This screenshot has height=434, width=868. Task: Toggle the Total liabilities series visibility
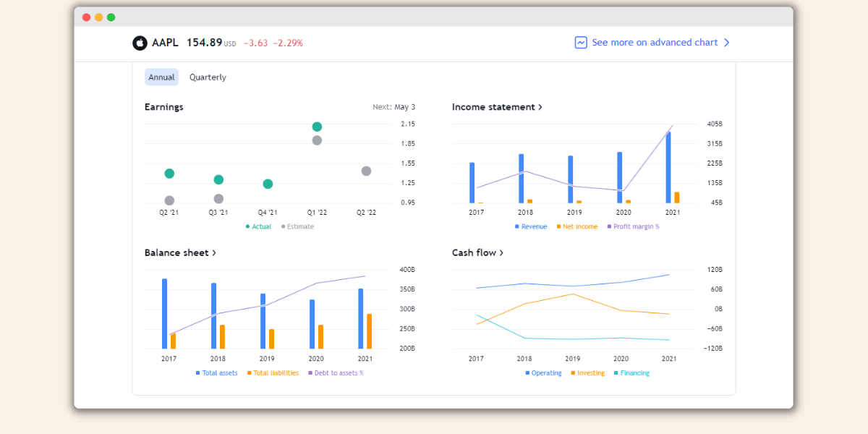click(248, 373)
